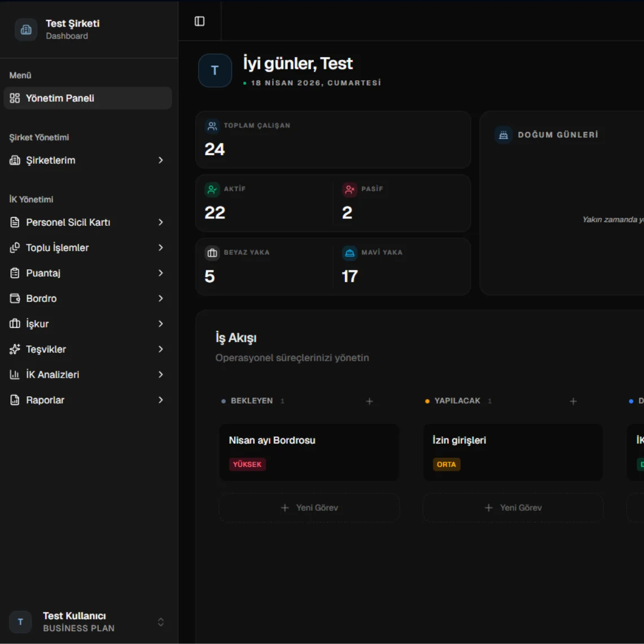The width and height of the screenshot is (644, 644).
Task: Click the Test Kullanıcı user name
Action: 75,616
